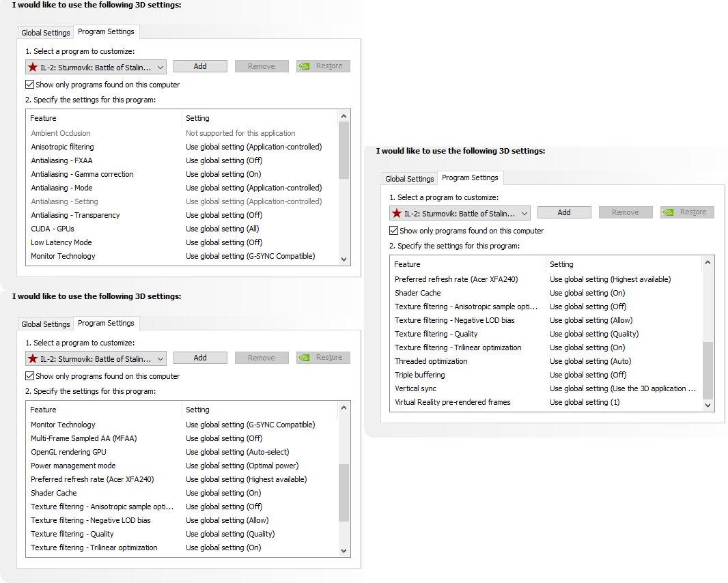Click scroll-up arrow in list containing Threaded optimization
The width and height of the screenshot is (728, 583).
(x=708, y=262)
